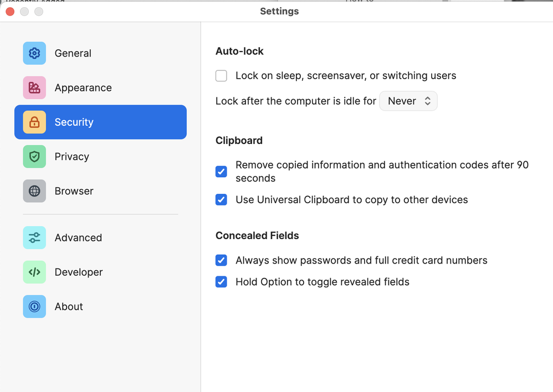The height and width of the screenshot is (392, 553).
Task: Disable Universal Clipboard checkbox
Action: pos(221,200)
